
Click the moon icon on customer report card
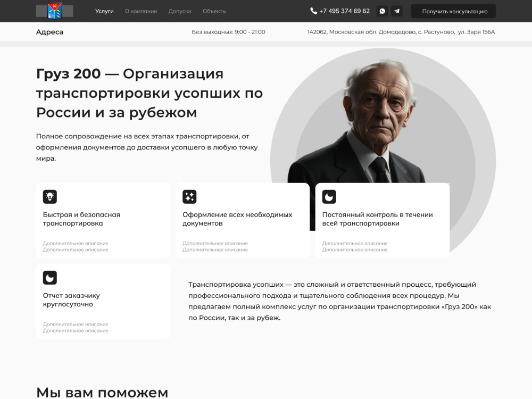coord(50,278)
